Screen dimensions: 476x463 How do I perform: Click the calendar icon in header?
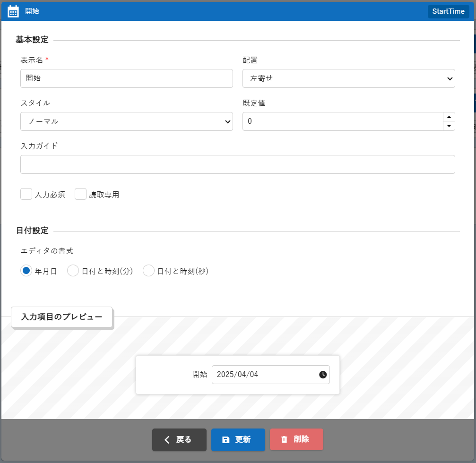coord(13,11)
